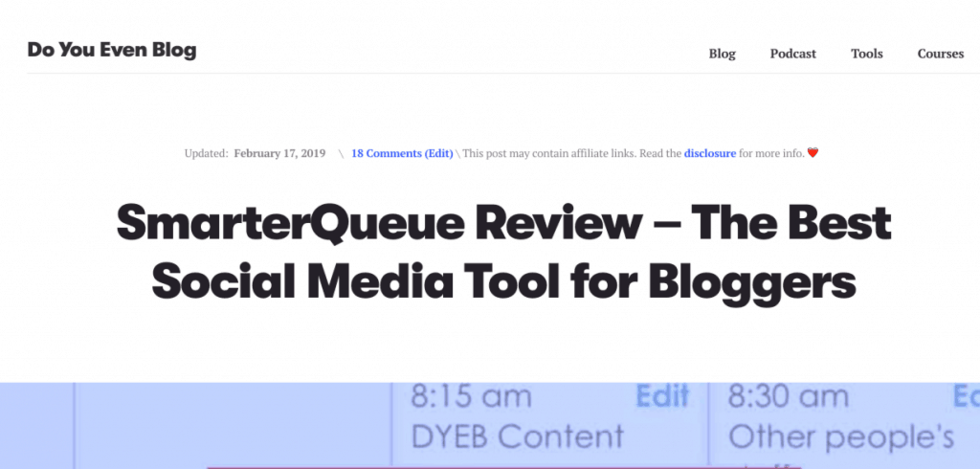This screenshot has width=980, height=469.
Task: Click the 8:15 am time text
Action: [471, 397]
